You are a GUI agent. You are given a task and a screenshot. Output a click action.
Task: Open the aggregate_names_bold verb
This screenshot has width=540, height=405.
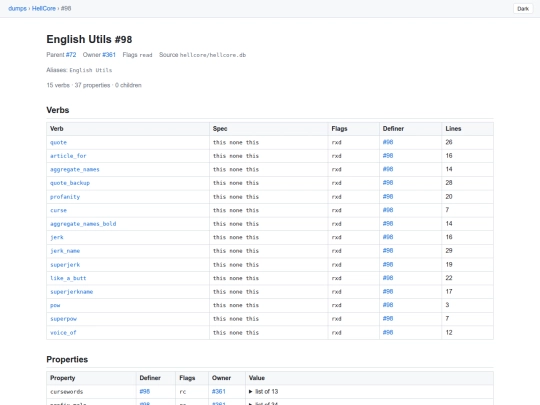(x=83, y=224)
